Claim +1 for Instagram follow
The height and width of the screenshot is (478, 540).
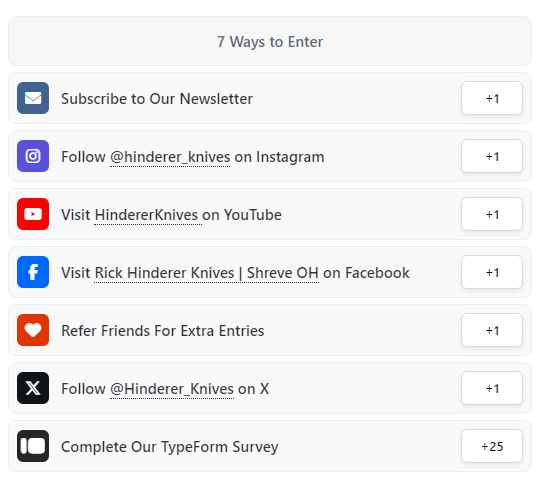point(492,156)
